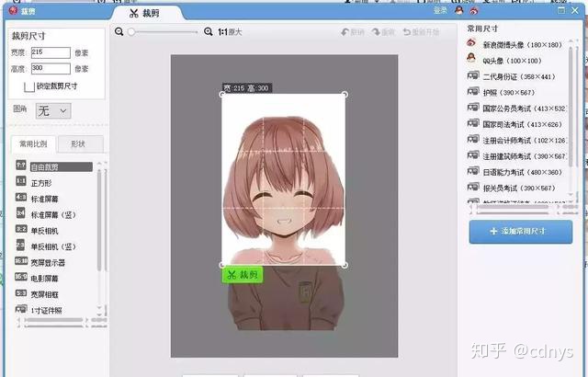Open the 圆角 dropdown showing 无
This screenshot has width=588, height=377.
(x=53, y=110)
